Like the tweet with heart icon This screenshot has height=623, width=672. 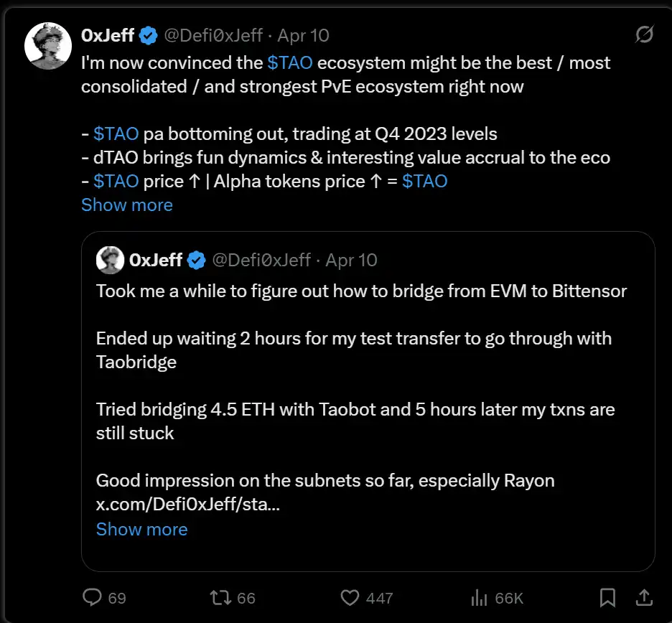point(350,597)
